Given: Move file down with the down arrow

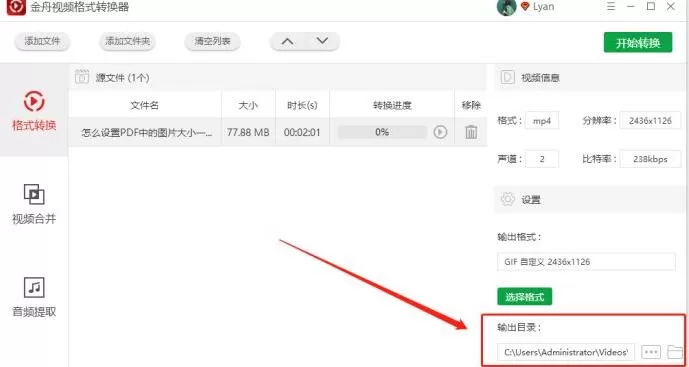Looking at the screenshot, I should 322,41.
